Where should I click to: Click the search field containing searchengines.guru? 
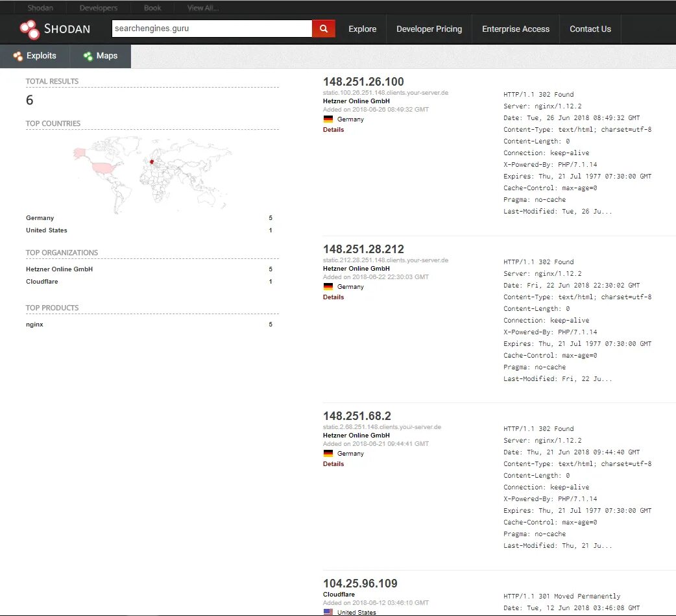coord(211,29)
